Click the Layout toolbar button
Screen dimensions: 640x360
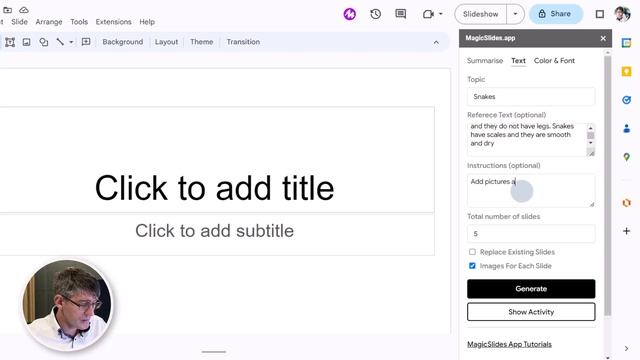166,42
